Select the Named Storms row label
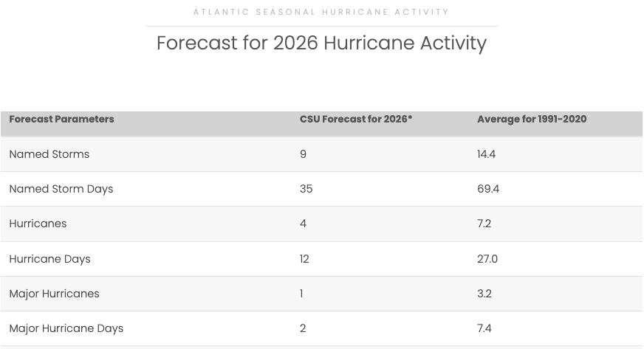The image size is (644, 349). (49, 154)
